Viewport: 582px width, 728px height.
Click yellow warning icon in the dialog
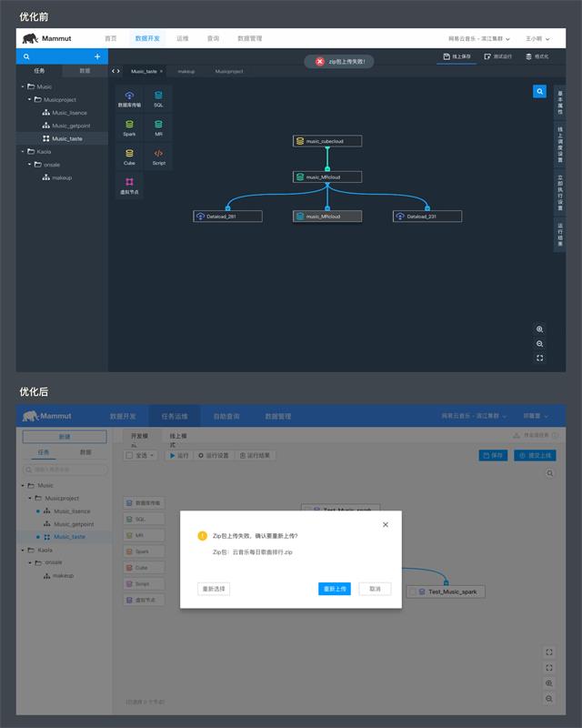[x=203, y=536]
